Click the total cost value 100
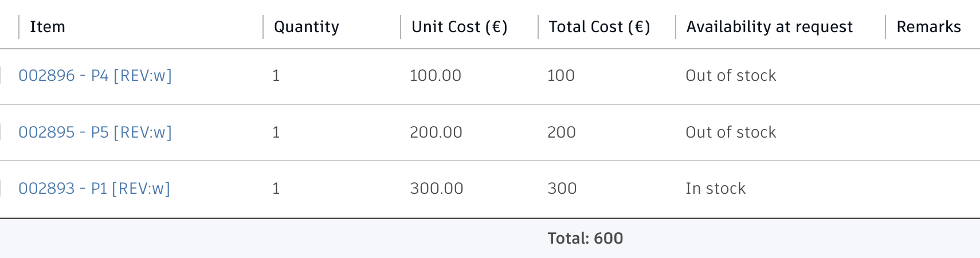Image resolution: width=980 pixels, height=258 pixels. point(561,76)
